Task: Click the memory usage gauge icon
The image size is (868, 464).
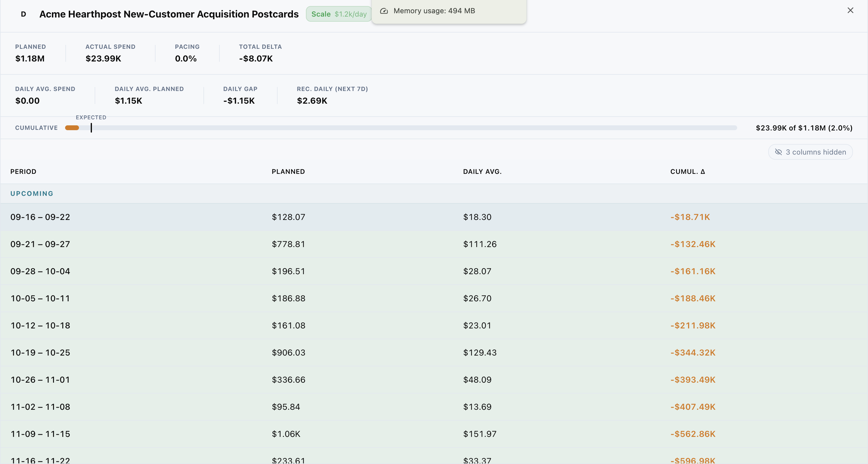Action: [x=384, y=11]
